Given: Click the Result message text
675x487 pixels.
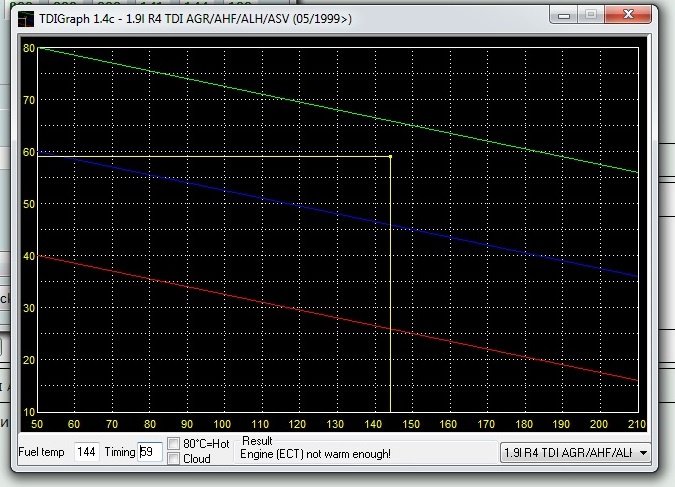Looking at the screenshot, I should [316, 454].
